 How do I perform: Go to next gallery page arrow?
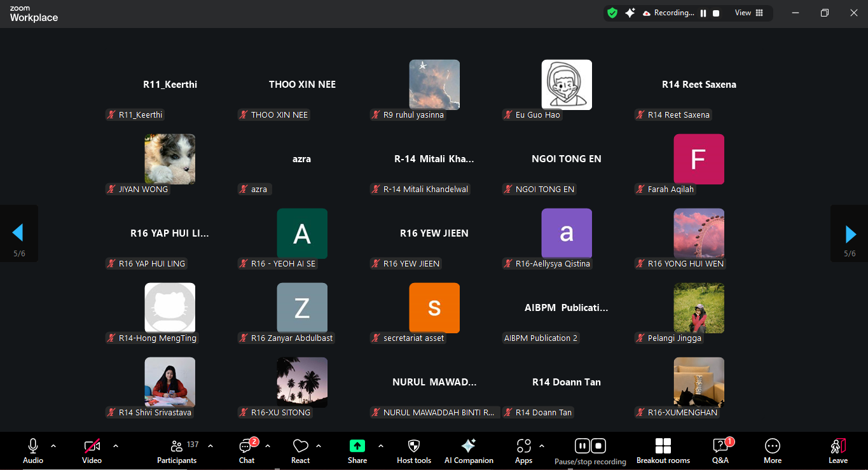click(x=850, y=234)
